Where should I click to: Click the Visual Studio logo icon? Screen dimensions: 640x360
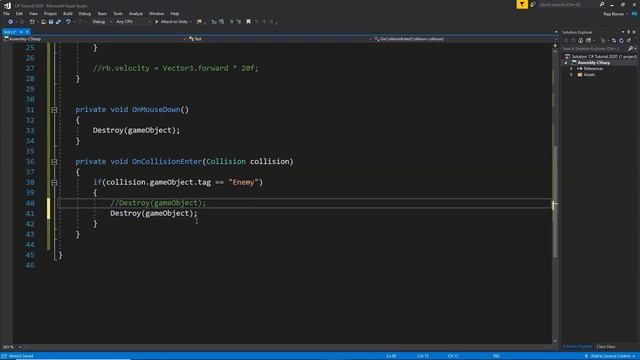[x=7, y=5]
